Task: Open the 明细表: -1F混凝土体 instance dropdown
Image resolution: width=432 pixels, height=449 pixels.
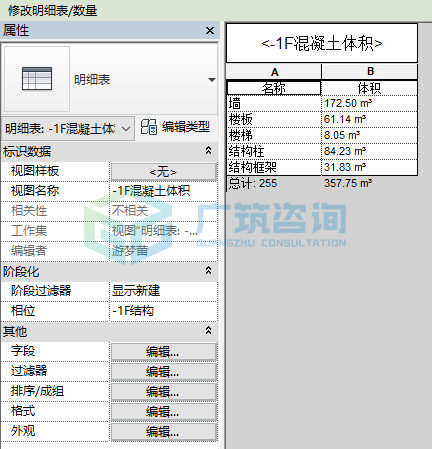Action: 68,128
